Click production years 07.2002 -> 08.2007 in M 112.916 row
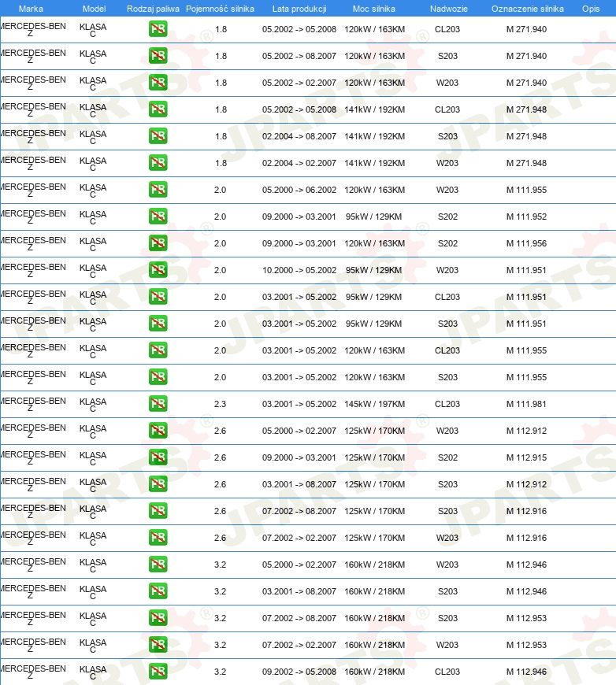The width and height of the screenshot is (616, 685). coord(299,511)
